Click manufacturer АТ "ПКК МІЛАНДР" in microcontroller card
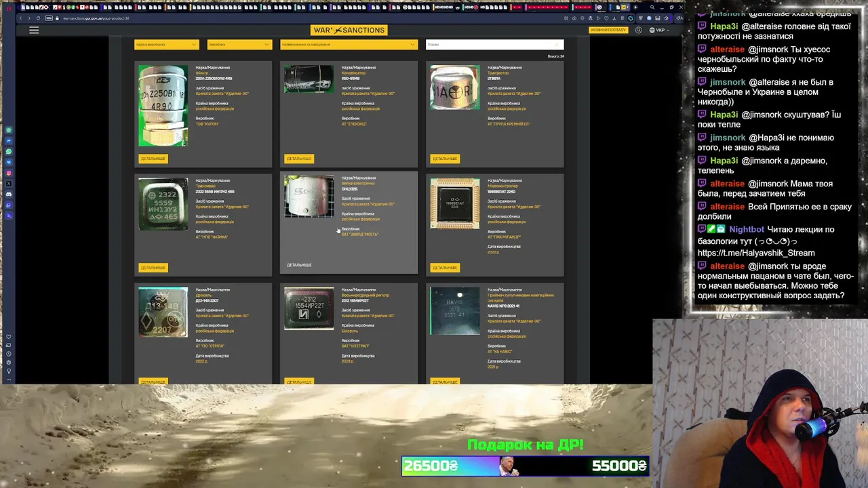Screen dimensions: 868x488 pyautogui.click(x=504, y=237)
